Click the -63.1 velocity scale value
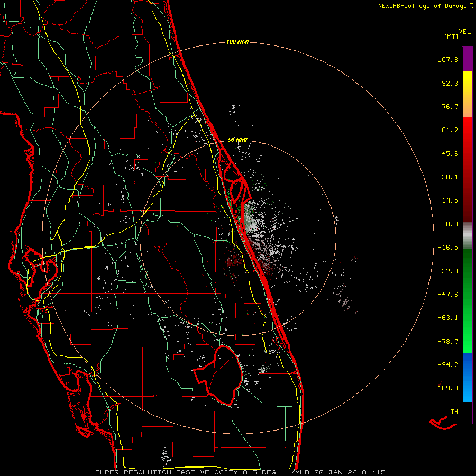 click(x=448, y=318)
